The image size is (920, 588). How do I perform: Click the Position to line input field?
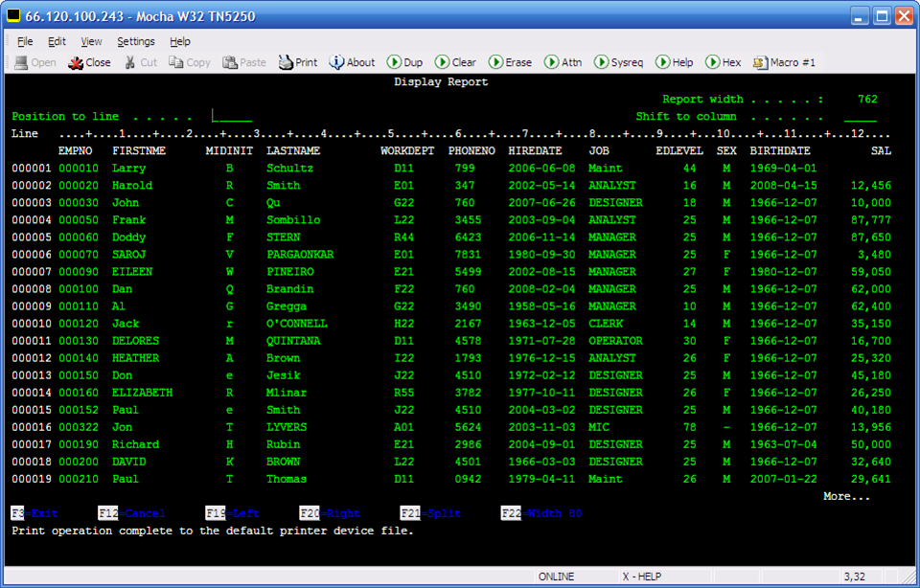tap(232, 116)
